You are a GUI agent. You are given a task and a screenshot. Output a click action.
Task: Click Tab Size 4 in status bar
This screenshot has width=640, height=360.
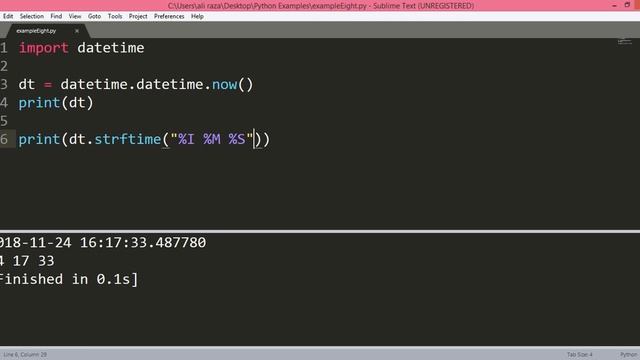click(x=579, y=355)
